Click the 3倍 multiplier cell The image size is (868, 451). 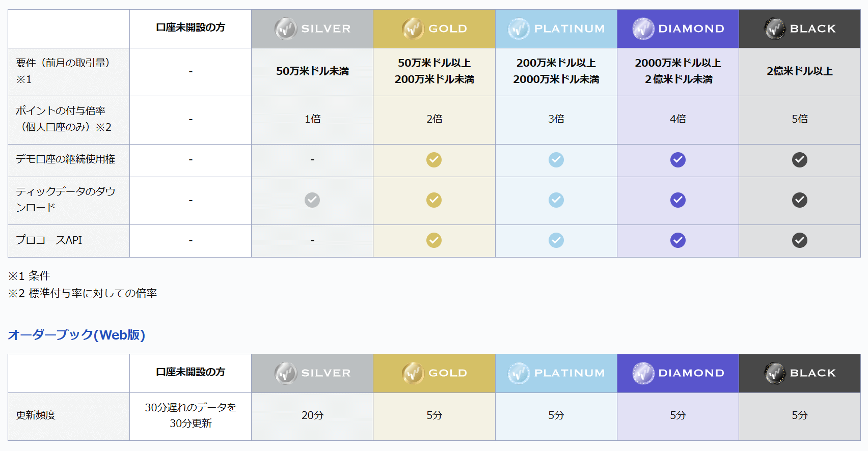coord(556,119)
